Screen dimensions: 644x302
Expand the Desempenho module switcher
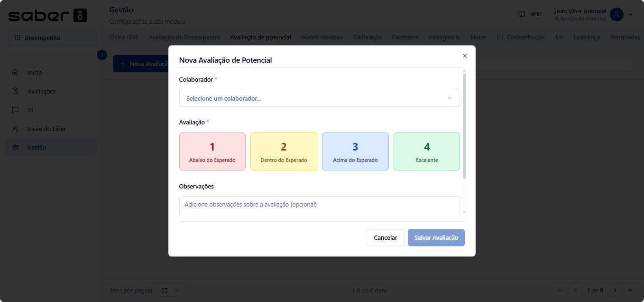(52, 38)
